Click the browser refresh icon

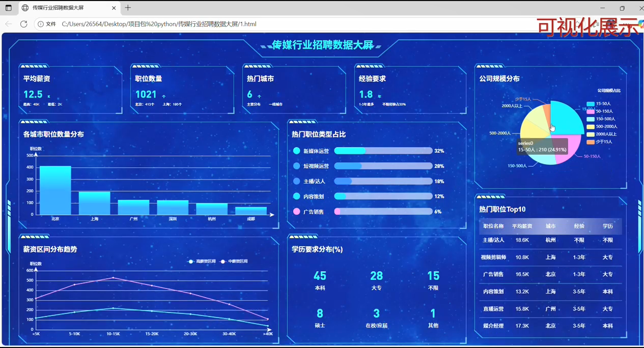coord(23,24)
